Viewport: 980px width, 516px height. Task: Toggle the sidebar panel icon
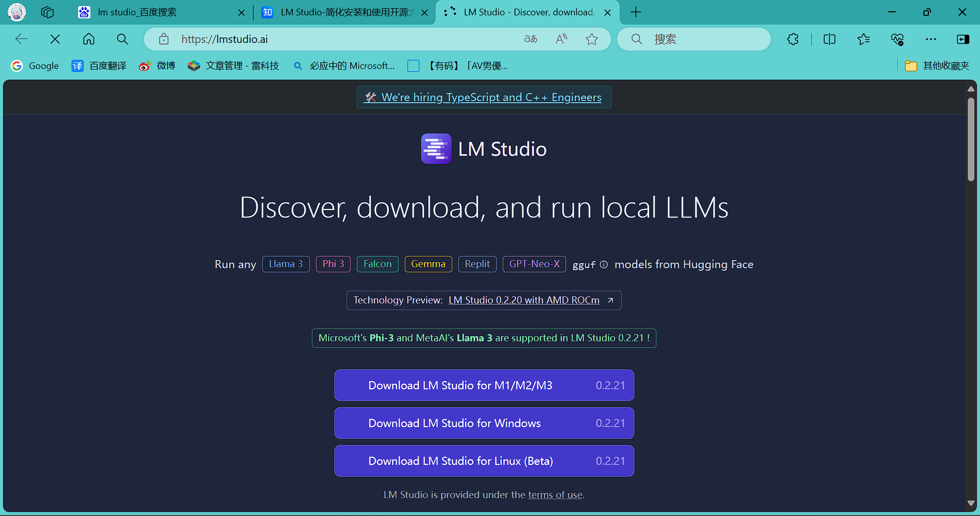click(x=963, y=39)
